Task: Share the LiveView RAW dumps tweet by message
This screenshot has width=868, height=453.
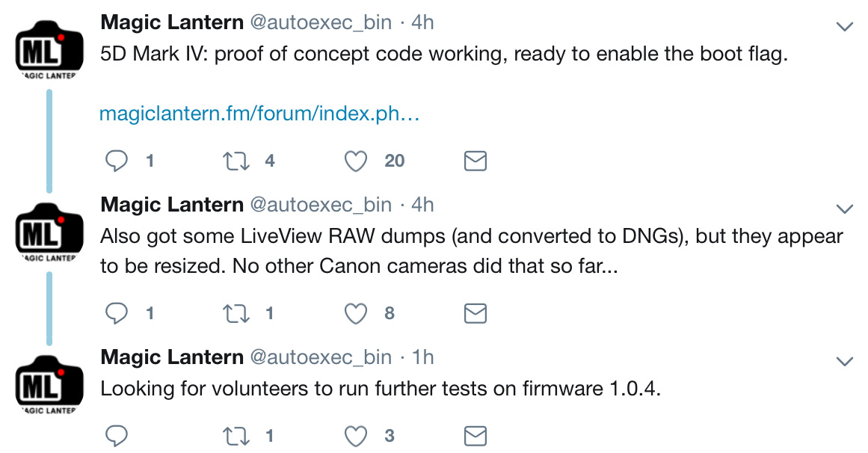Action: [475, 313]
